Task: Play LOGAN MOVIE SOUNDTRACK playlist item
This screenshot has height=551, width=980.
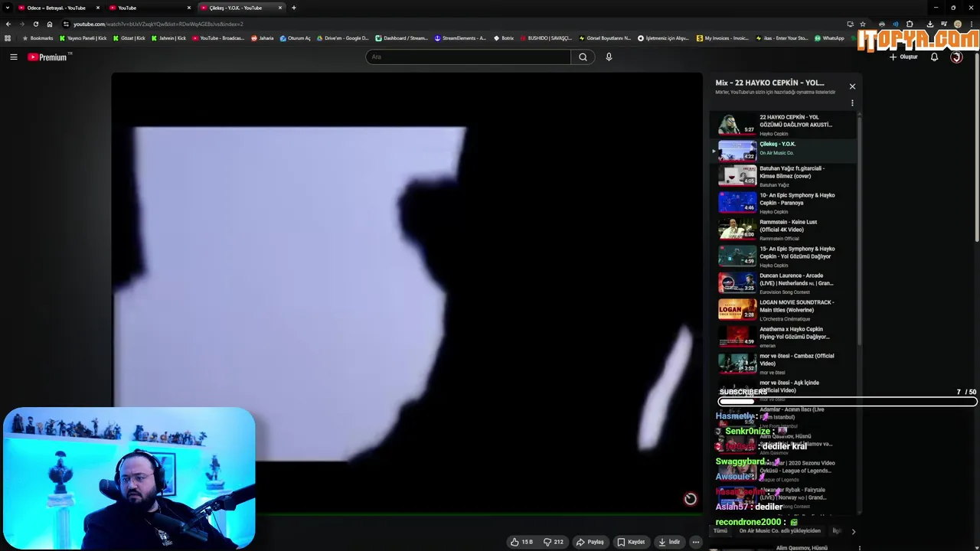Action: 782,310
